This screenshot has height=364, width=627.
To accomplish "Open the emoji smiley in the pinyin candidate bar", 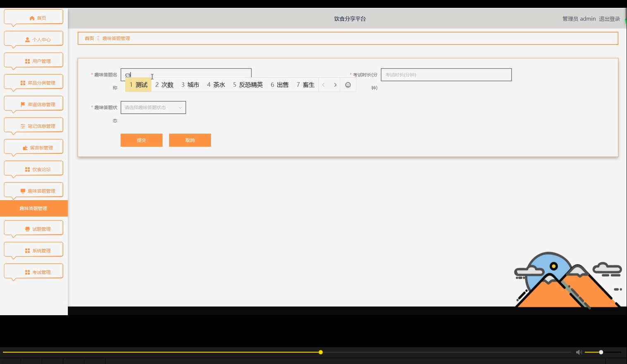I will coord(348,84).
